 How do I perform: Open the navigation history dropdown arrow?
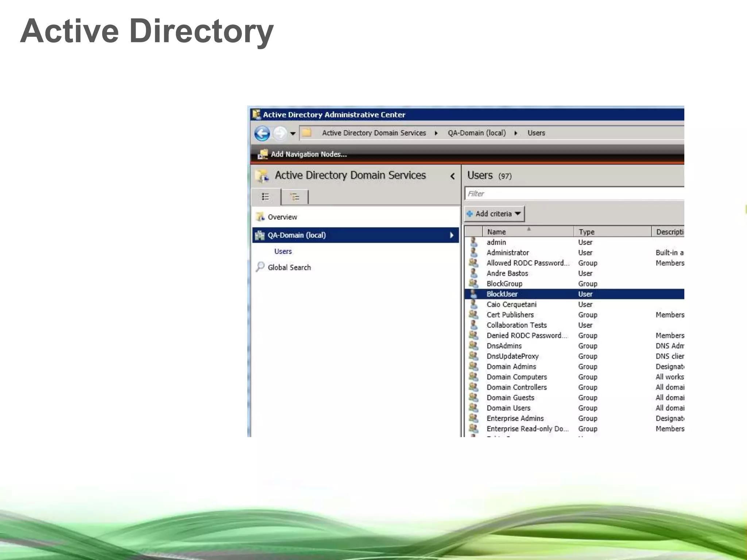(293, 133)
